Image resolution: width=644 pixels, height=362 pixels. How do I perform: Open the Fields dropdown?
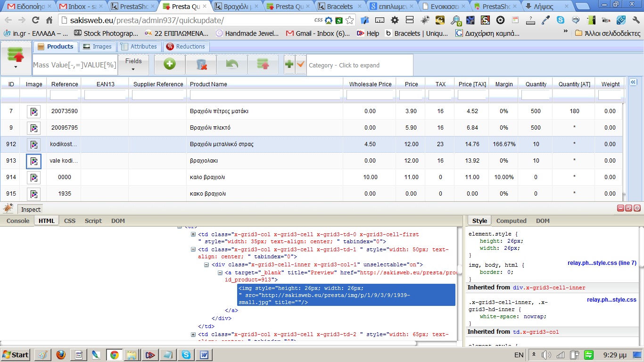click(133, 65)
